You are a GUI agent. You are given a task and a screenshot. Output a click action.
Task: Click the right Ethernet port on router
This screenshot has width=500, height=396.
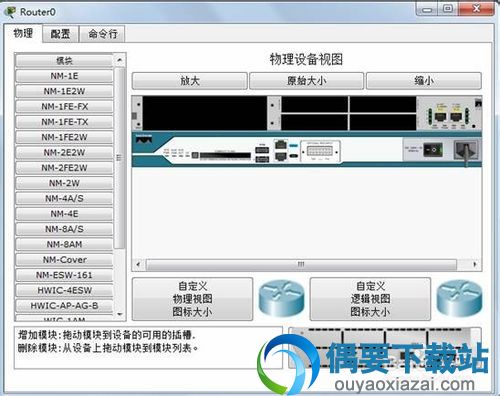(x=456, y=117)
